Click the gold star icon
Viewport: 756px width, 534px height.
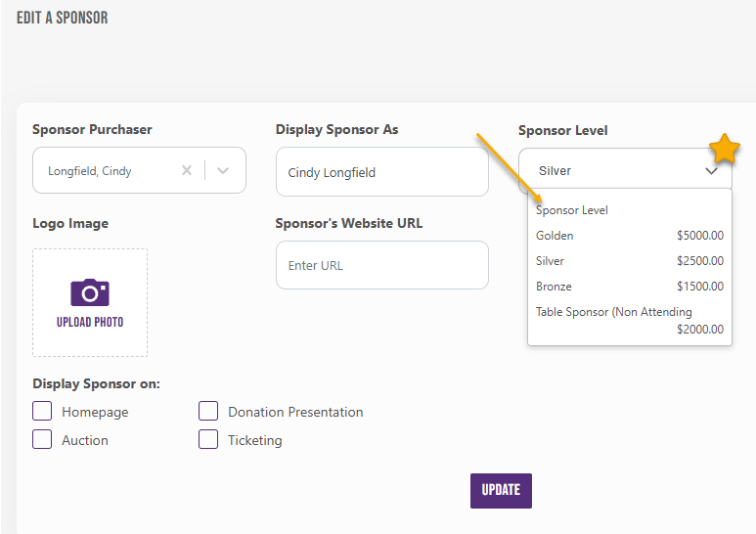pos(725,150)
